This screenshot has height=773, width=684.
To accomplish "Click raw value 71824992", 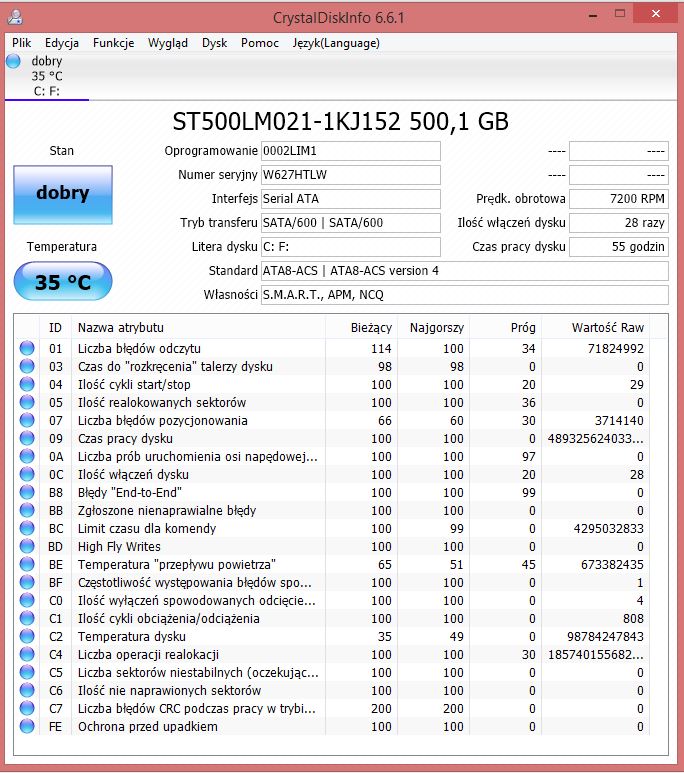I will tap(615, 349).
